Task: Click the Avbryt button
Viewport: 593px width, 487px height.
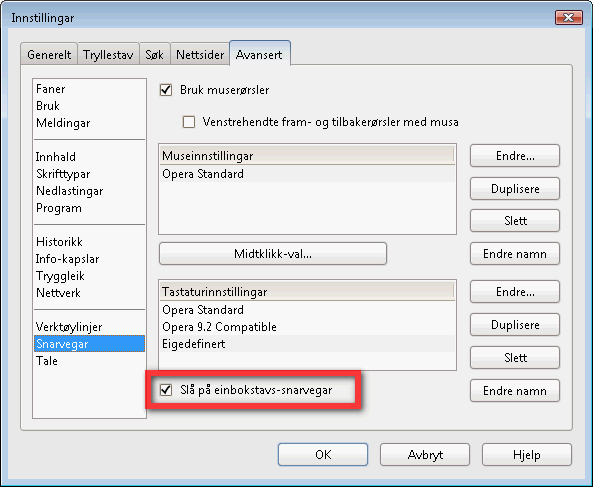Action: pos(425,454)
